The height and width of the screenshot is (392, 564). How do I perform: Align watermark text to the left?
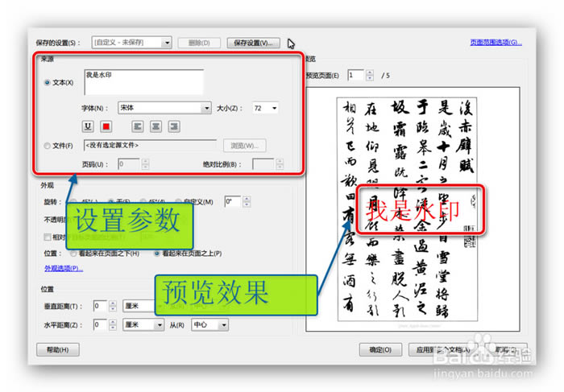(138, 126)
